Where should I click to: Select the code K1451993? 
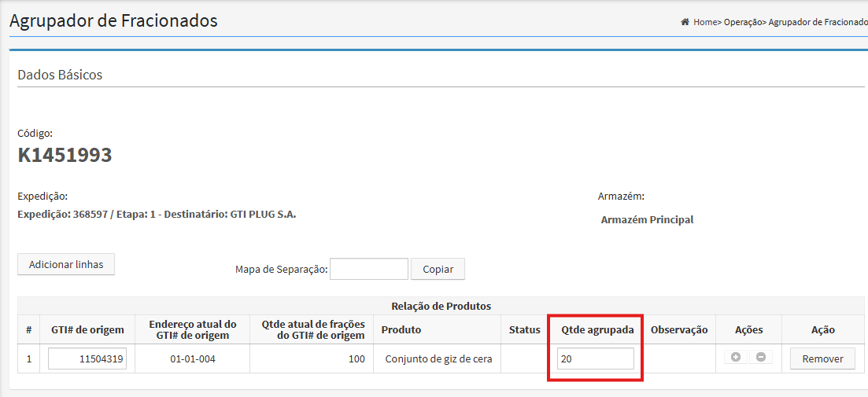pos(65,156)
